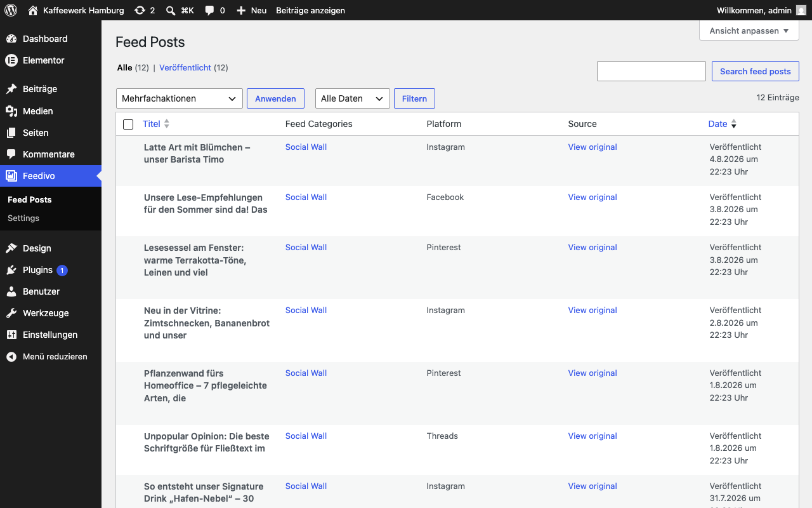Click the Filtern button
The height and width of the screenshot is (508, 812).
click(414, 98)
